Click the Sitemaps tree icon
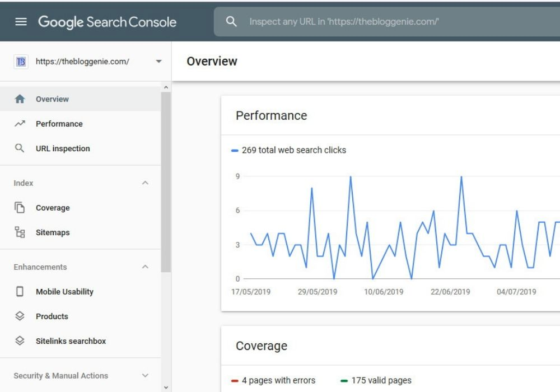 click(20, 232)
